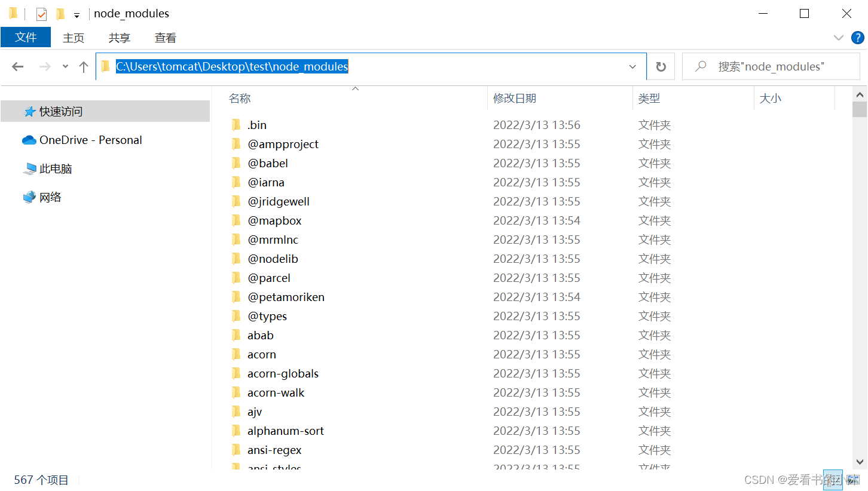Image resolution: width=868 pixels, height=491 pixels.
Task: Sort by the 名称 column header
Action: pyautogui.click(x=240, y=99)
